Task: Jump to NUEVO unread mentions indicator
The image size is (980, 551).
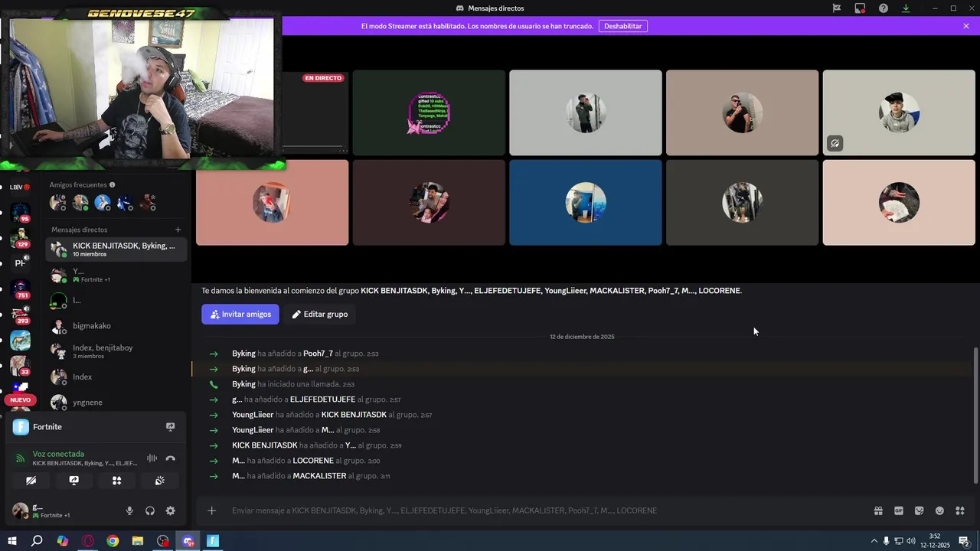Action: tap(20, 399)
